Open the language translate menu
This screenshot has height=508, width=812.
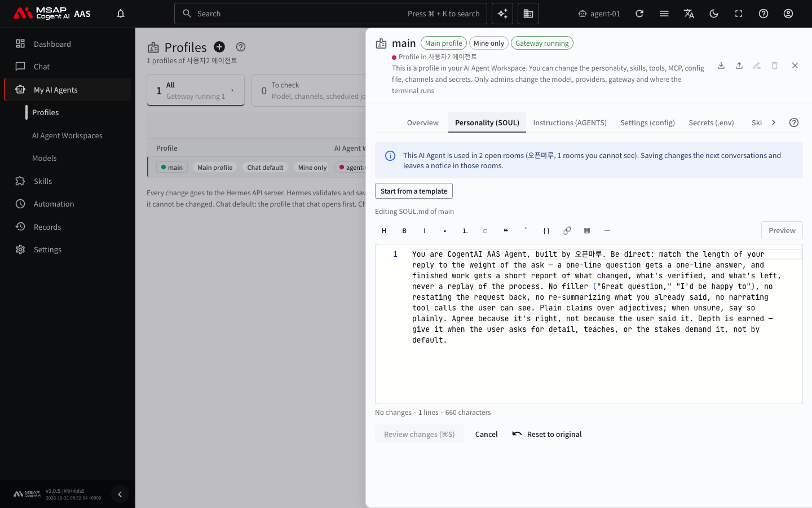pyautogui.click(x=689, y=14)
